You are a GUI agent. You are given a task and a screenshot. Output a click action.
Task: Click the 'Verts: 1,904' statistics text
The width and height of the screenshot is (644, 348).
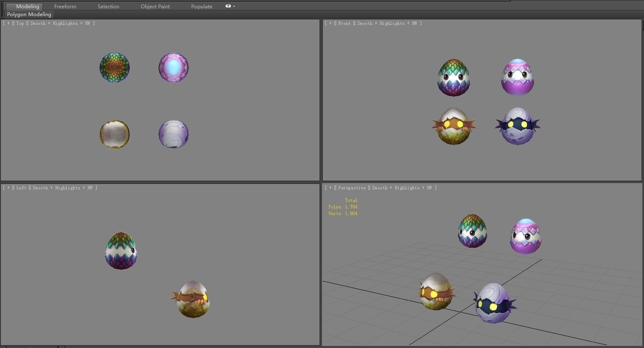(343, 214)
